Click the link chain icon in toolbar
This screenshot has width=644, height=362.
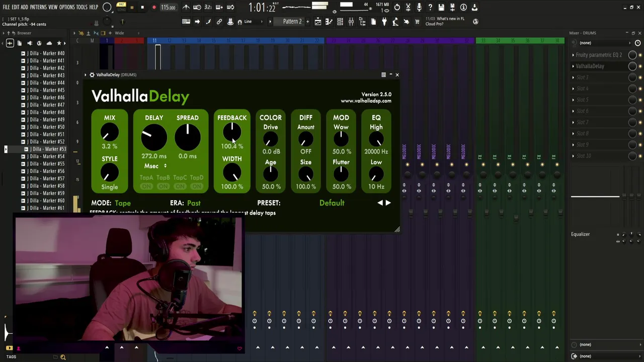click(x=219, y=22)
